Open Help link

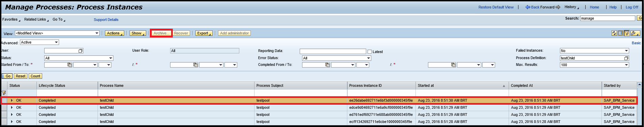613,7
